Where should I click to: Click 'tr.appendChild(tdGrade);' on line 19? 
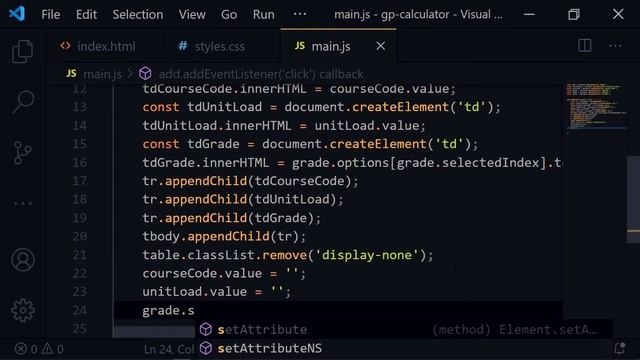click(231, 218)
